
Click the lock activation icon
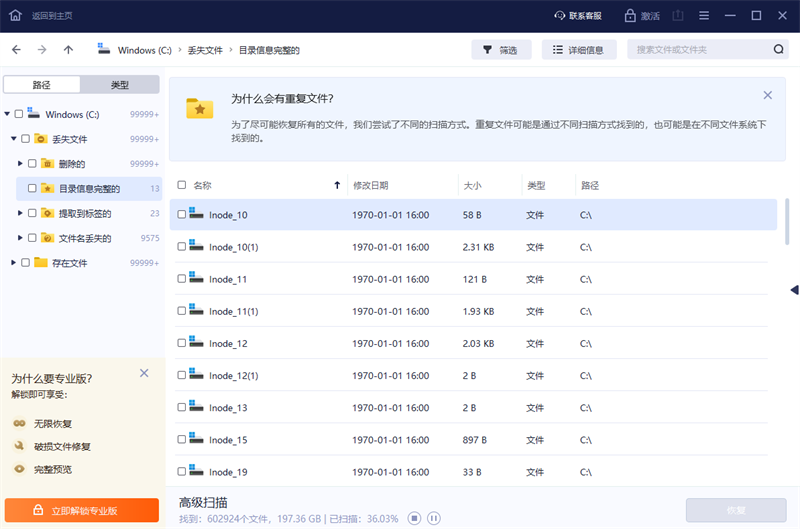(631, 16)
